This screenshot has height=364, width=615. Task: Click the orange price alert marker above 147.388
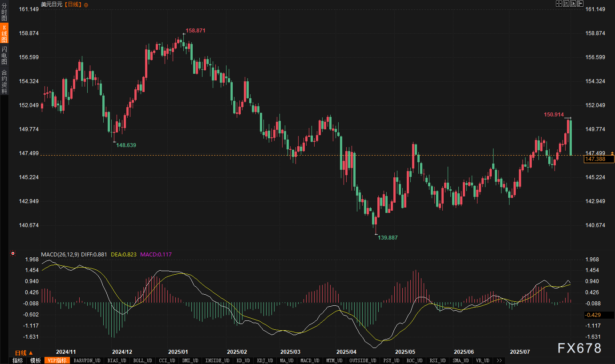[612, 153]
